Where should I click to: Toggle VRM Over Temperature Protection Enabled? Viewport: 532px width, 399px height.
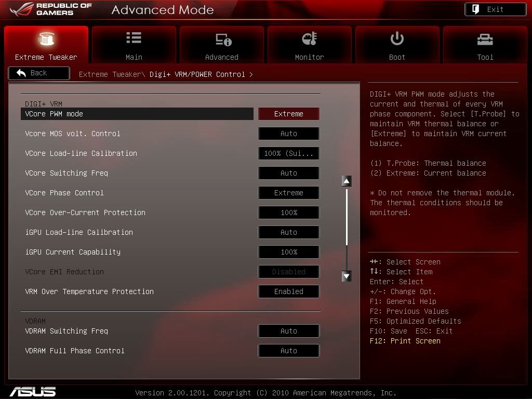click(288, 291)
